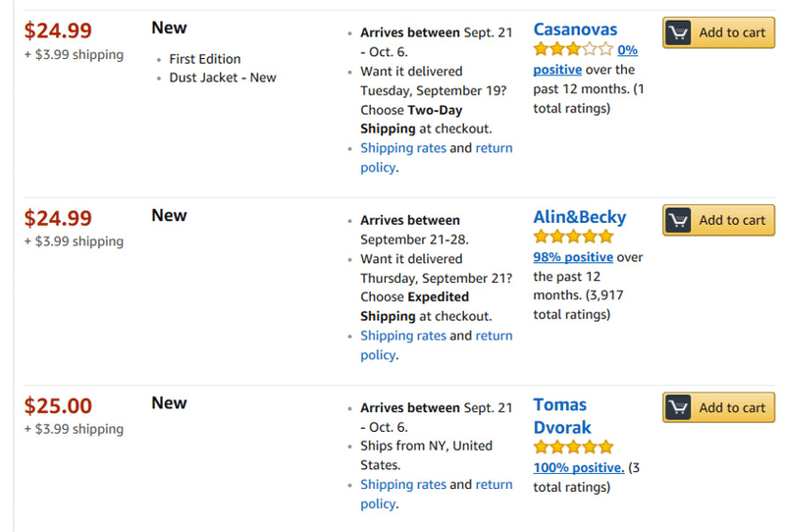Click cart icon in Casanovas offer button
This screenshot has width=785, height=532.
tap(678, 32)
